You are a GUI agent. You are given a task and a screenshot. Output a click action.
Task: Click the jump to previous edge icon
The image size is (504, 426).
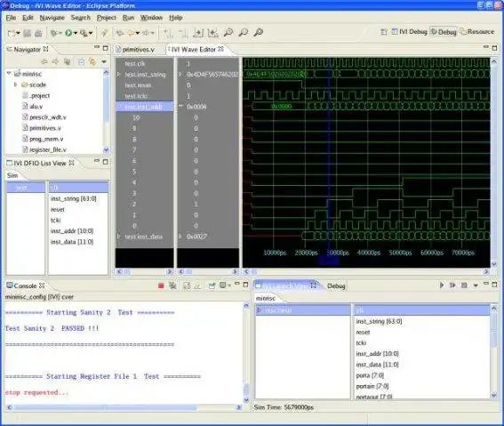point(212,33)
